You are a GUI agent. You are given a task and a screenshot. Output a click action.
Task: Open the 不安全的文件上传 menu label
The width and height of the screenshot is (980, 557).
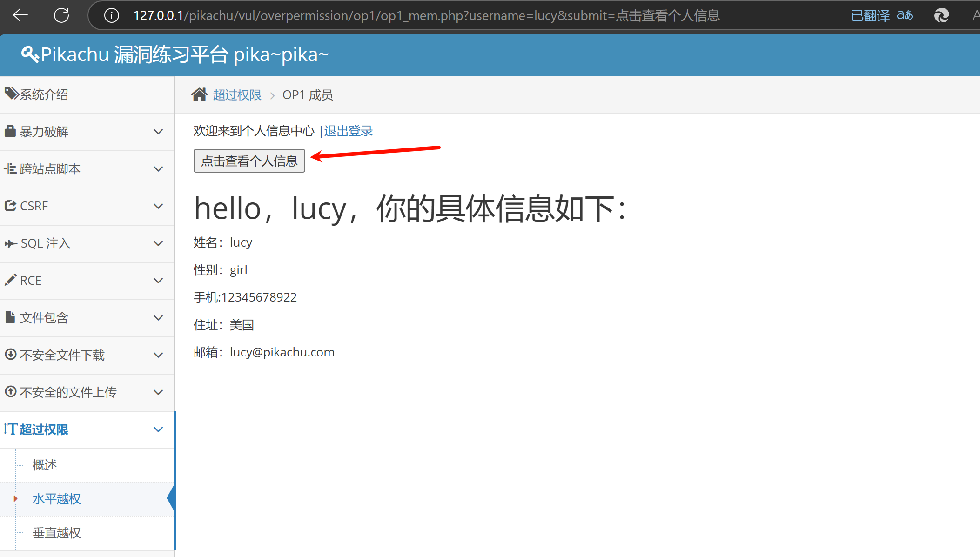68,392
